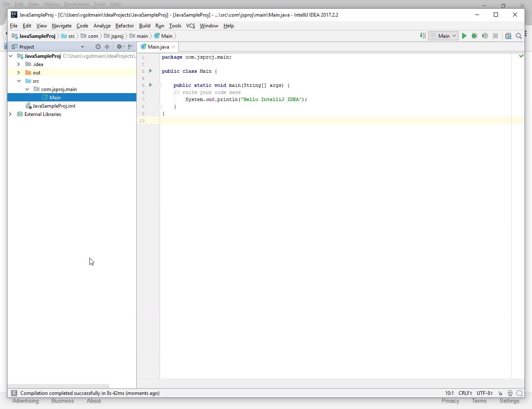This screenshot has height=409, width=532.
Task: Click the gray Stop process square
Action: [495, 36]
